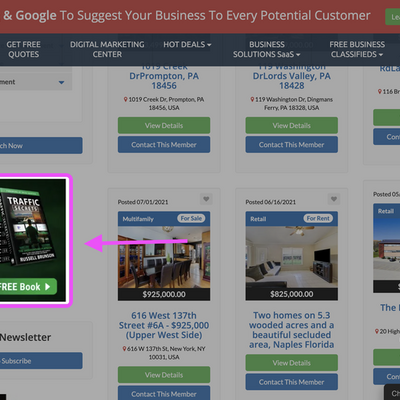Image resolution: width=400 pixels, height=400 pixels.
Task: Click the For Rent badge on Retail listing
Action: pos(318,218)
